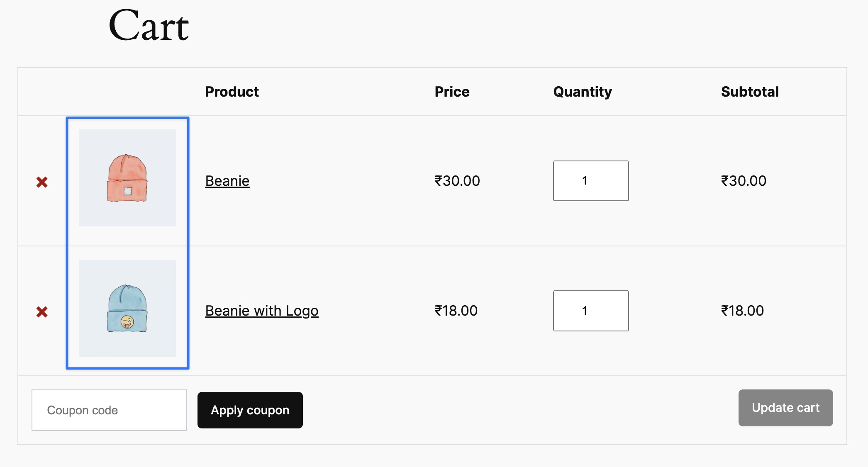Open the Beanie product link
Screen dimensions: 868x467
(227, 181)
